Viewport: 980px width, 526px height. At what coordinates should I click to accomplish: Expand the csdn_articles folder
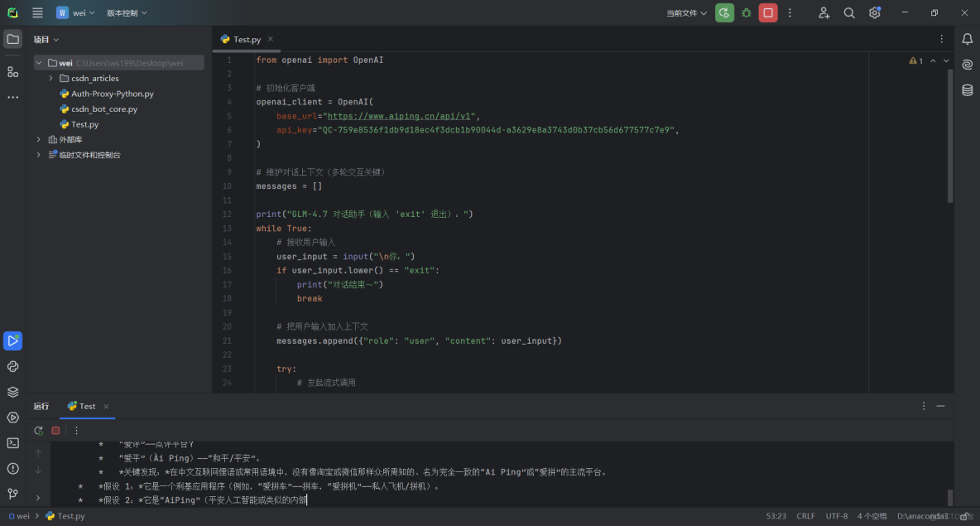coord(50,78)
